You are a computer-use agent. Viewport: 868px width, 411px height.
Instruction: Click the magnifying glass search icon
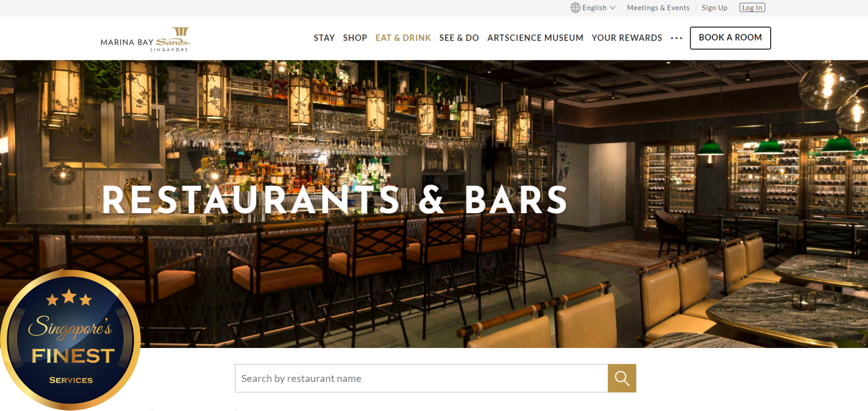[622, 378]
